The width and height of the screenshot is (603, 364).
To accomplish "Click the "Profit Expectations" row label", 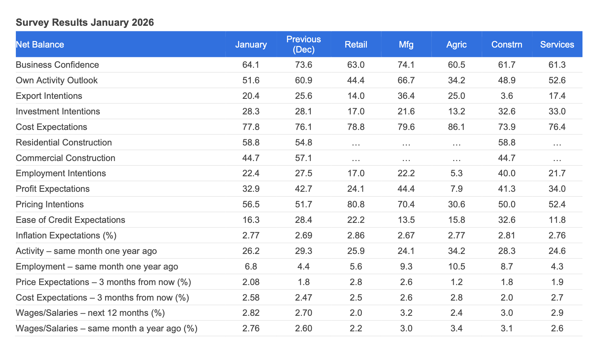I will pyautogui.click(x=53, y=189).
